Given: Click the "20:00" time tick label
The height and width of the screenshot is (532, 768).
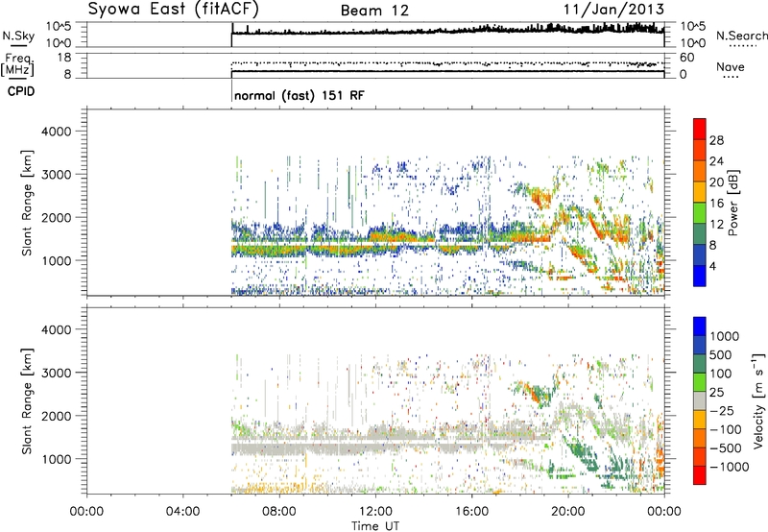Looking at the screenshot, I should (x=568, y=512).
